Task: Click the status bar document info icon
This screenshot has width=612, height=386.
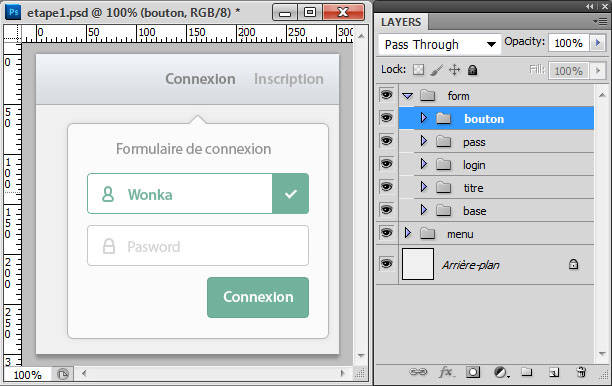Action: 63,374
